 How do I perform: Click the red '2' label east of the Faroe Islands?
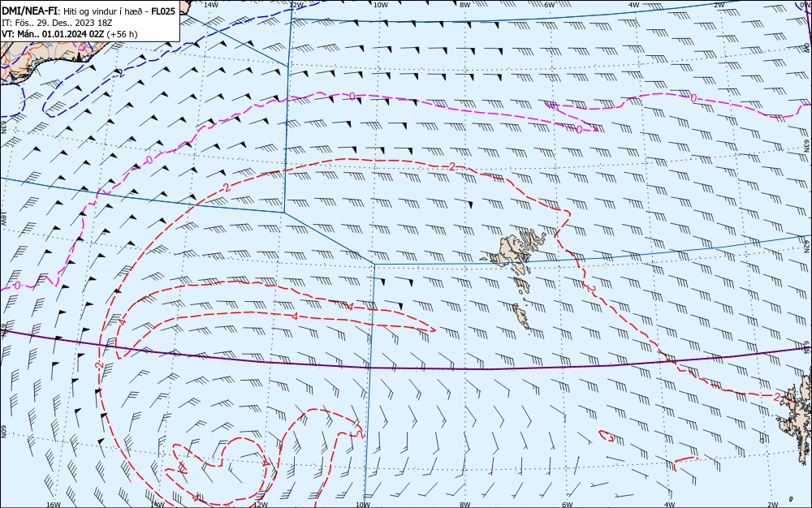(590, 287)
